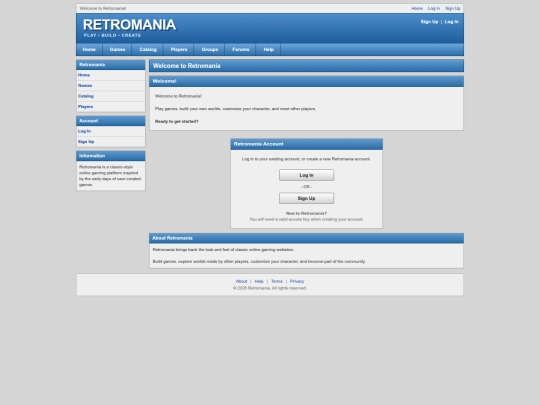This screenshot has width=540, height=405.
Task: Open Home in the Retromania sidebar
Action: coord(111,75)
